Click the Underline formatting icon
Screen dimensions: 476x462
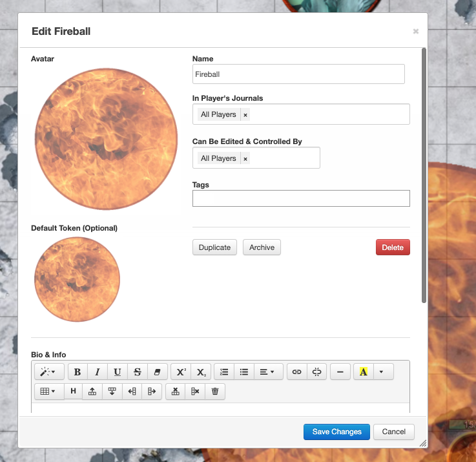point(118,372)
